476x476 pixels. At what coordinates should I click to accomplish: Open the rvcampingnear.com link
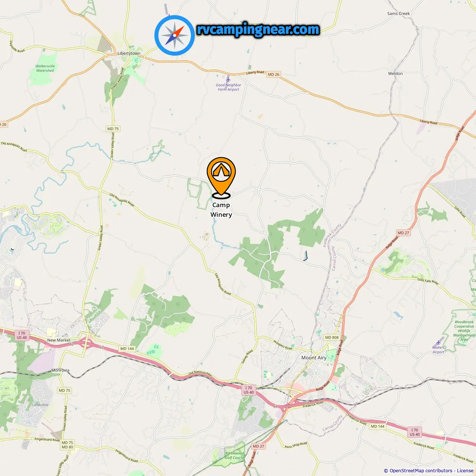pos(258,29)
